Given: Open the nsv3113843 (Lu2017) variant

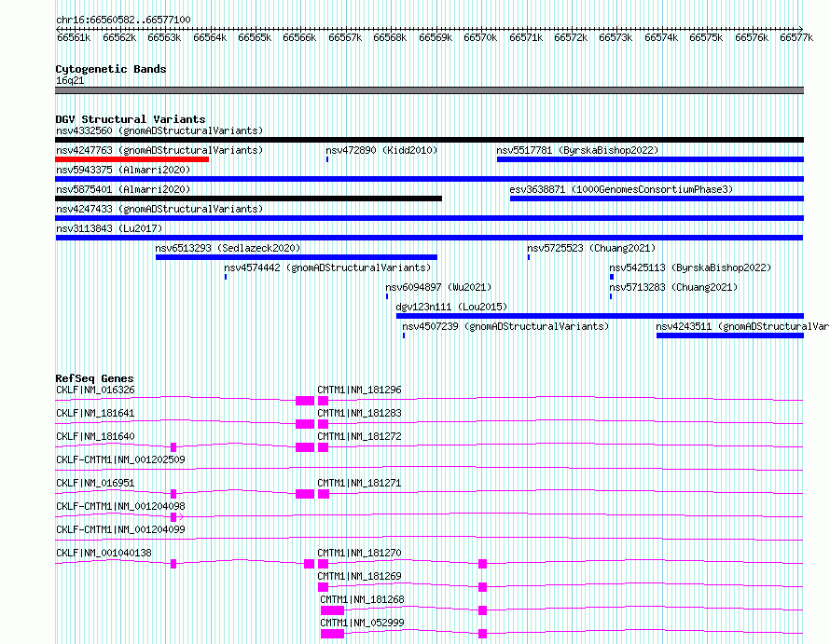Looking at the screenshot, I should [109, 228].
